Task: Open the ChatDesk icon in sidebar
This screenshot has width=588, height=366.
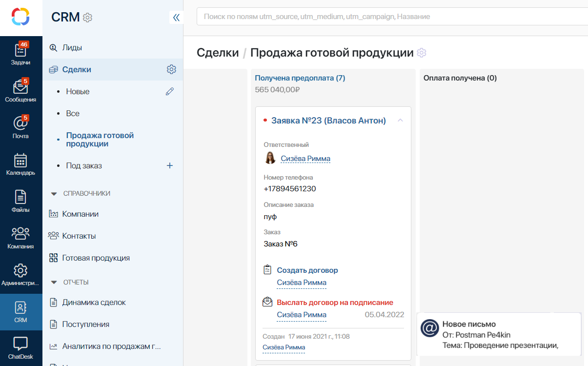Action: (x=20, y=347)
